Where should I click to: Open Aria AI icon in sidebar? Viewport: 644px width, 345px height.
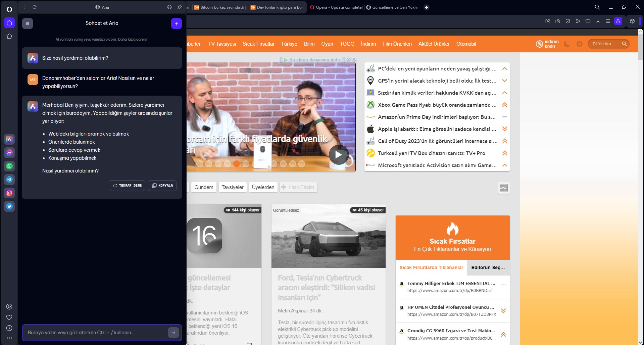[9, 139]
